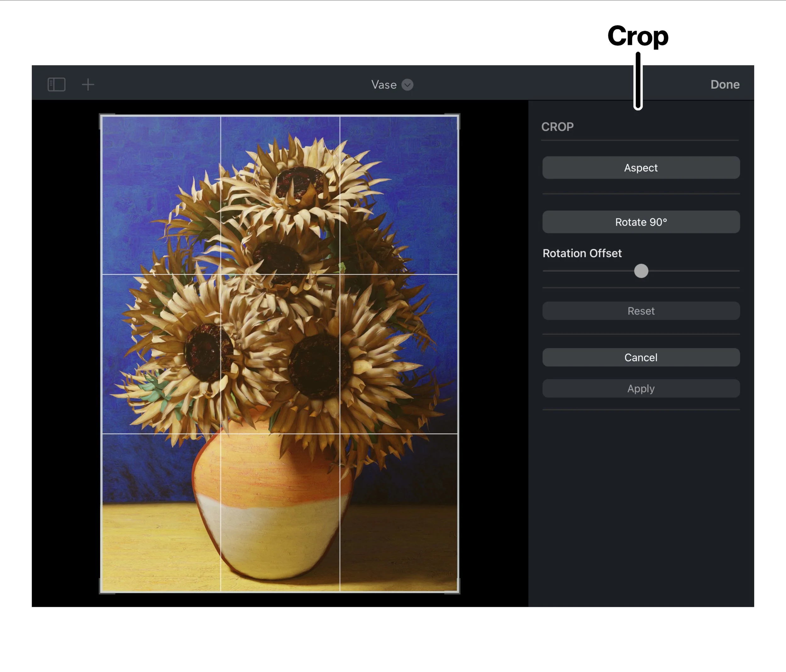This screenshot has width=786, height=672.
Task: Click left side of Rotation Offset track
Action: point(584,271)
